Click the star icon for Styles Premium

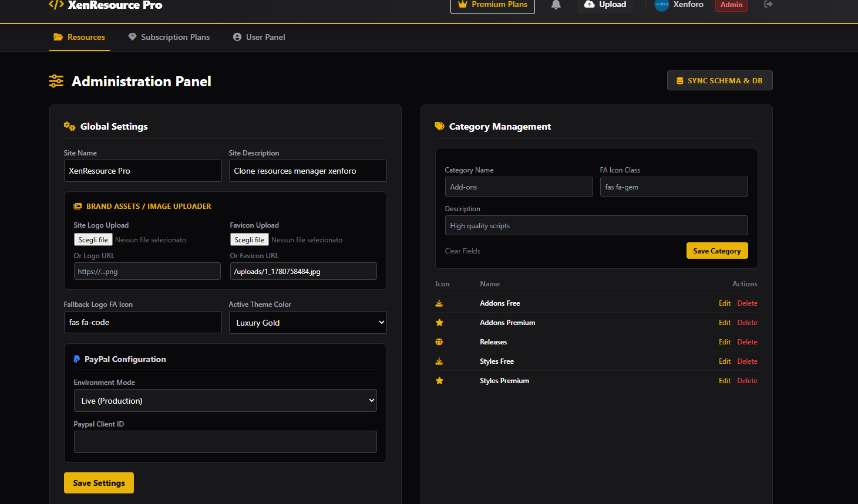pos(439,381)
